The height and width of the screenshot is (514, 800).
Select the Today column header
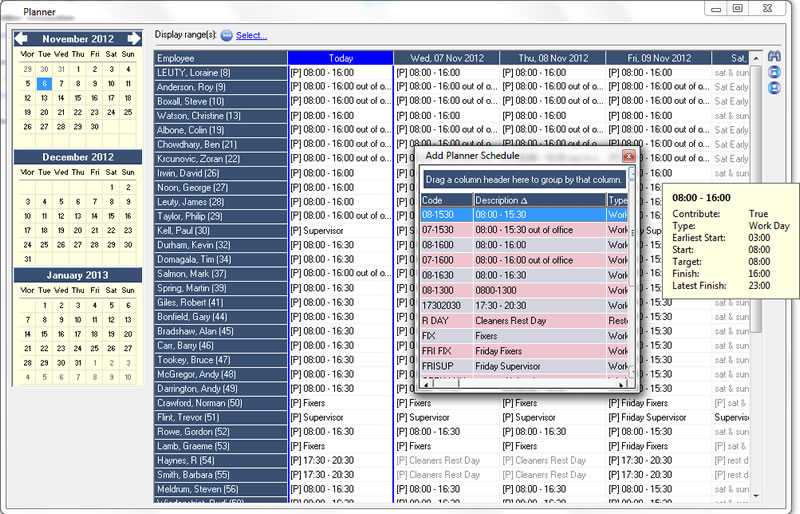(340, 58)
